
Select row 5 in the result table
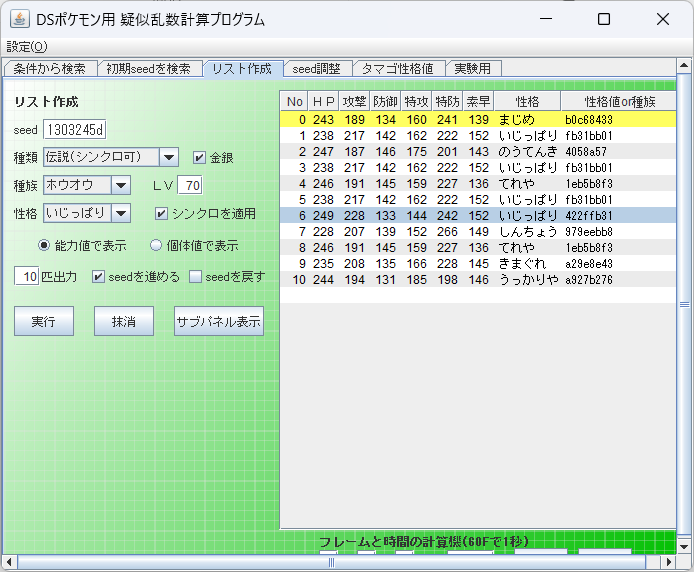[478, 199]
